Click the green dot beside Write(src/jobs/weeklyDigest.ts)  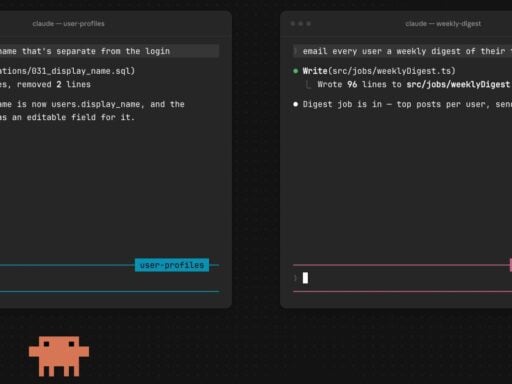click(295, 71)
